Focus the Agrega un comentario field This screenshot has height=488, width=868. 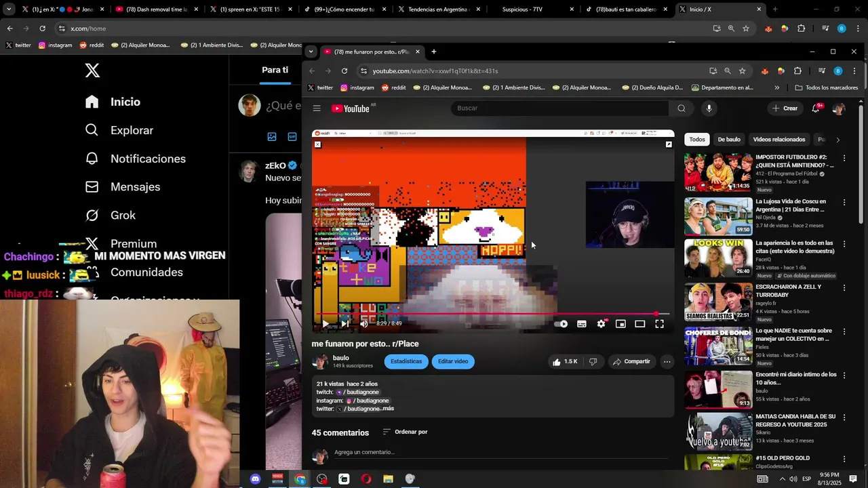click(x=500, y=452)
